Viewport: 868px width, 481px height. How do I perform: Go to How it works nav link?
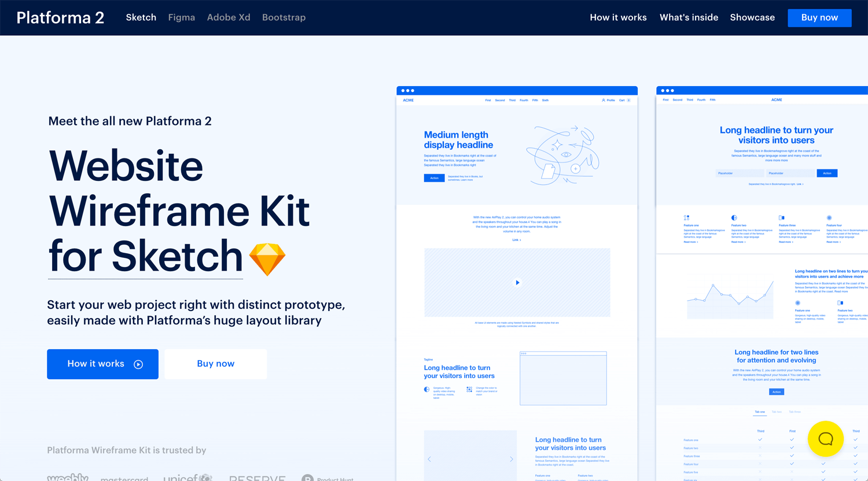(618, 17)
